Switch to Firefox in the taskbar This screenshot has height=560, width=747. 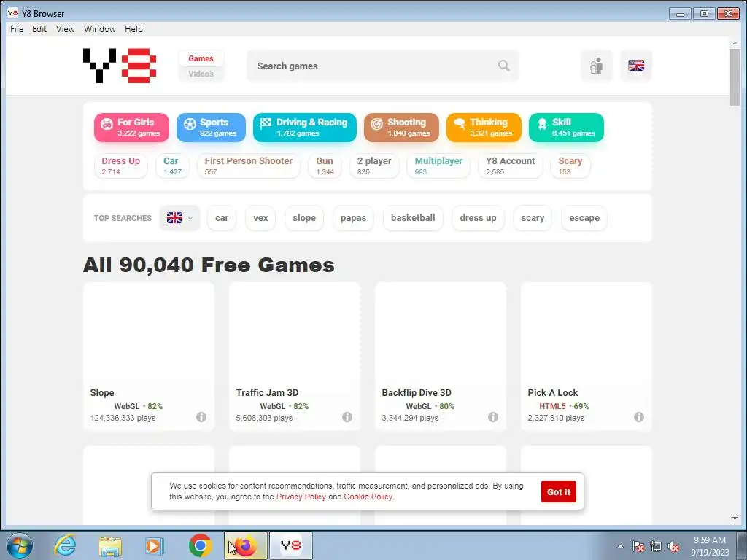click(245, 545)
